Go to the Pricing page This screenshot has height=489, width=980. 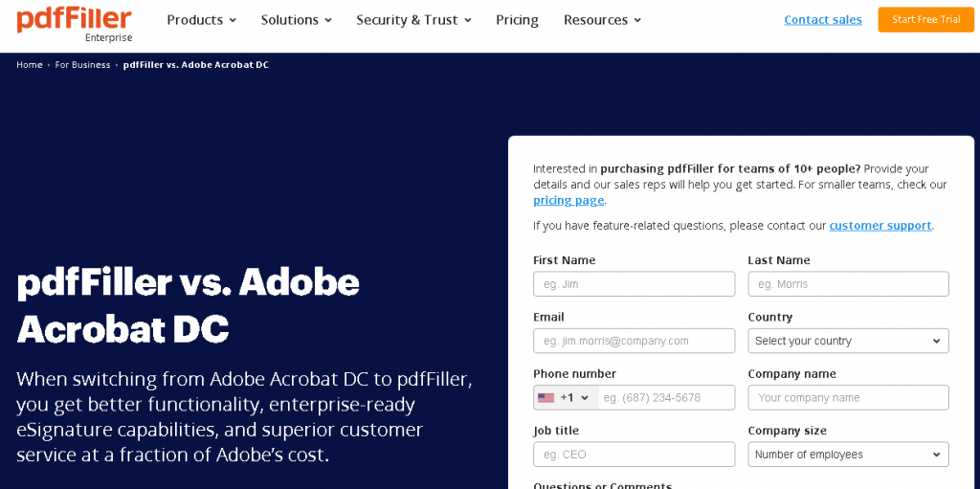pyautogui.click(x=517, y=20)
